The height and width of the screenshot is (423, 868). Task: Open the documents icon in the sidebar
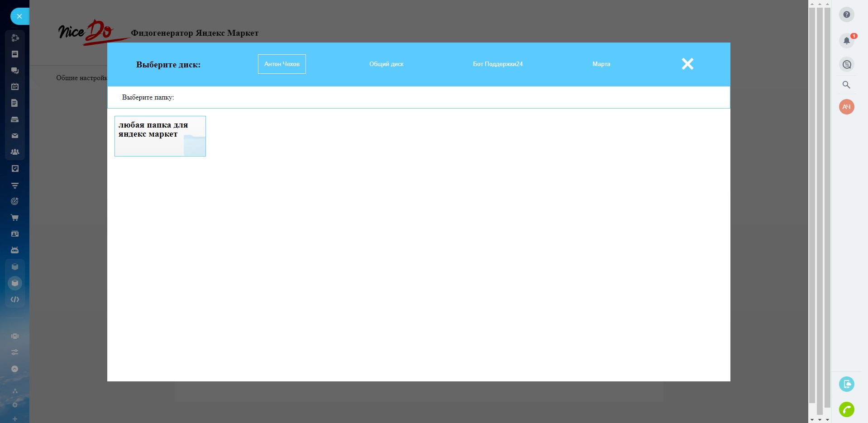pos(15,103)
